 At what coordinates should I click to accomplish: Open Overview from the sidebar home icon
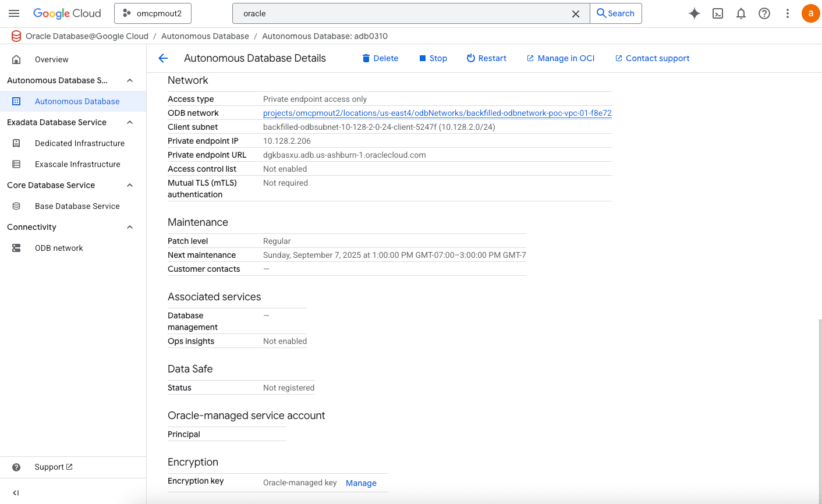click(51, 59)
